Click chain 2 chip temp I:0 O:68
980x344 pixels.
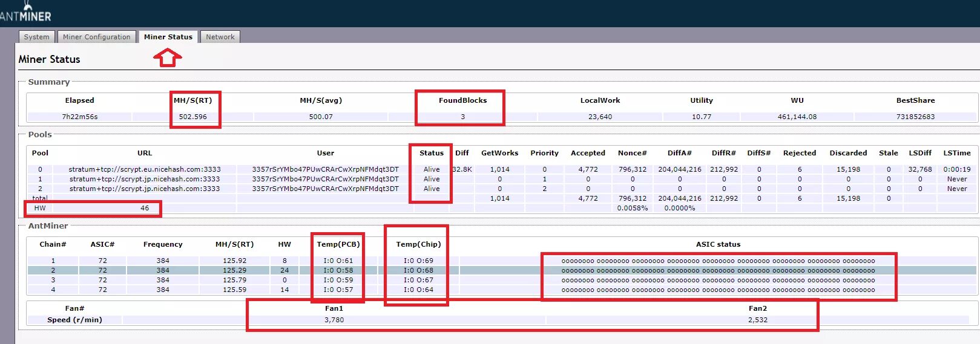tap(419, 270)
